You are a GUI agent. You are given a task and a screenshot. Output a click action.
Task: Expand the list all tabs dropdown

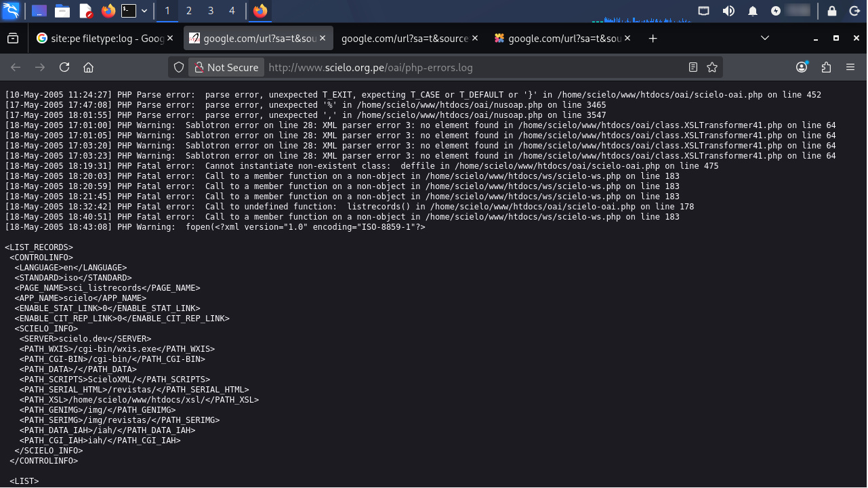click(765, 39)
